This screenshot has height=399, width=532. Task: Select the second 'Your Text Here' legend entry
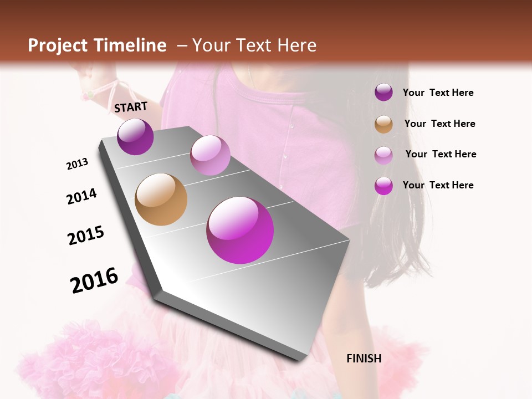[441, 124]
